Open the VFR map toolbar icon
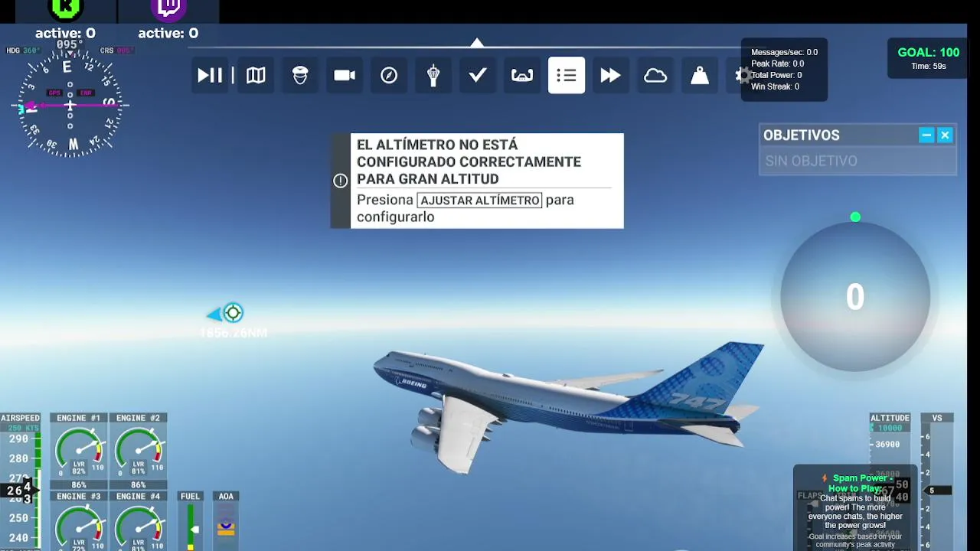This screenshot has width=980, height=551. (256, 75)
